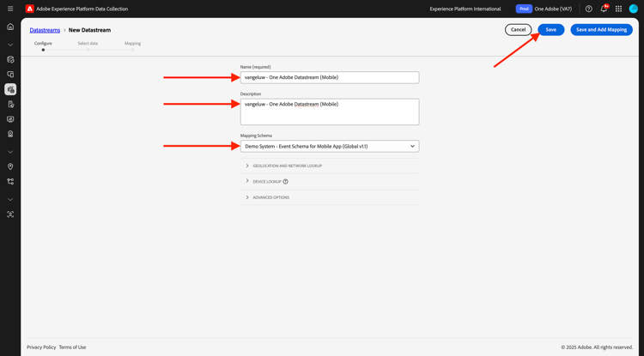The height and width of the screenshot is (356, 644).
Task: Open the app switcher grid icon
Action: [618, 9]
